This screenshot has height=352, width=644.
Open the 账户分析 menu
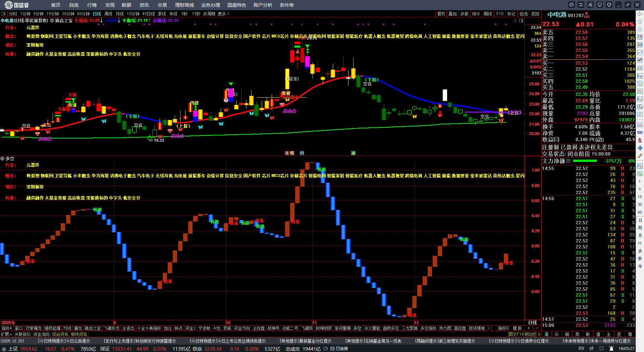tap(263, 5)
